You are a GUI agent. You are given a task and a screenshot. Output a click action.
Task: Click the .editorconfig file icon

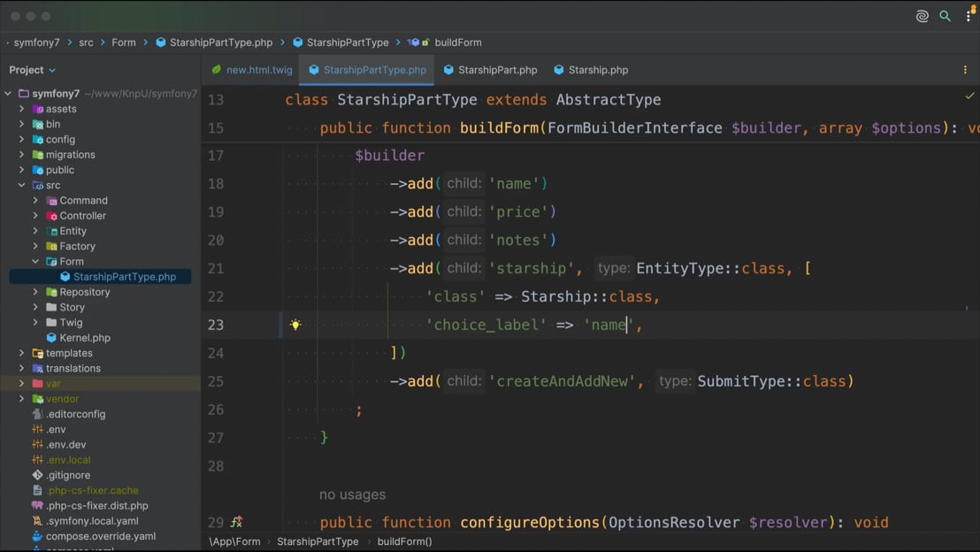(x=37, y=414)
